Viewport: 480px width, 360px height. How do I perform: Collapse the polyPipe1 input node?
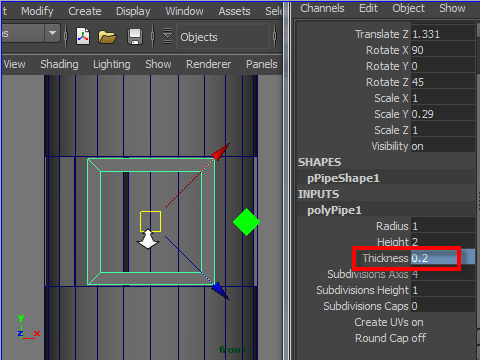(x=334, y=210)
